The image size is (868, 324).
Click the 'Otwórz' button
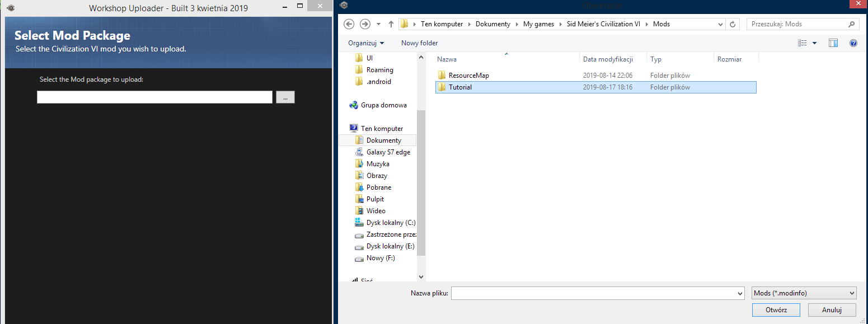tap(776, 309)
